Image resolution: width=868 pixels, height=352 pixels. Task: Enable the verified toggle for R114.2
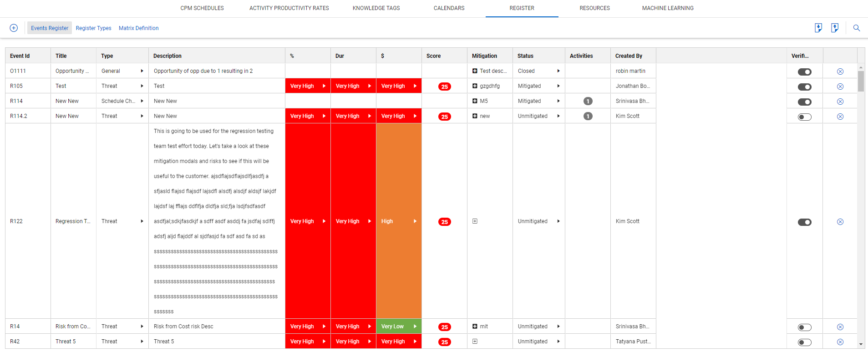[x=804, y=117]
